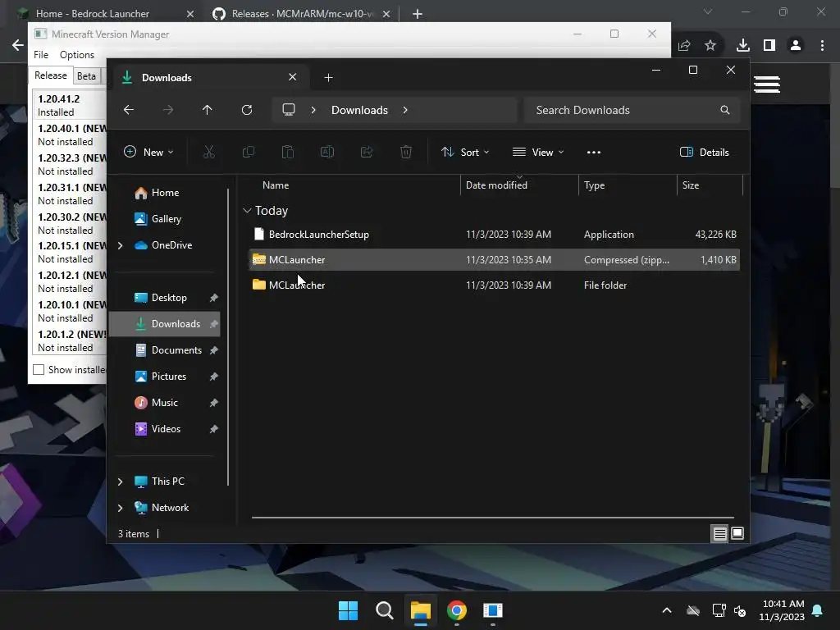Image resolution: width=840 pixels, height=630 pixels.
Task: Click the Search Downloads field
Action: (x=632, y=110)
